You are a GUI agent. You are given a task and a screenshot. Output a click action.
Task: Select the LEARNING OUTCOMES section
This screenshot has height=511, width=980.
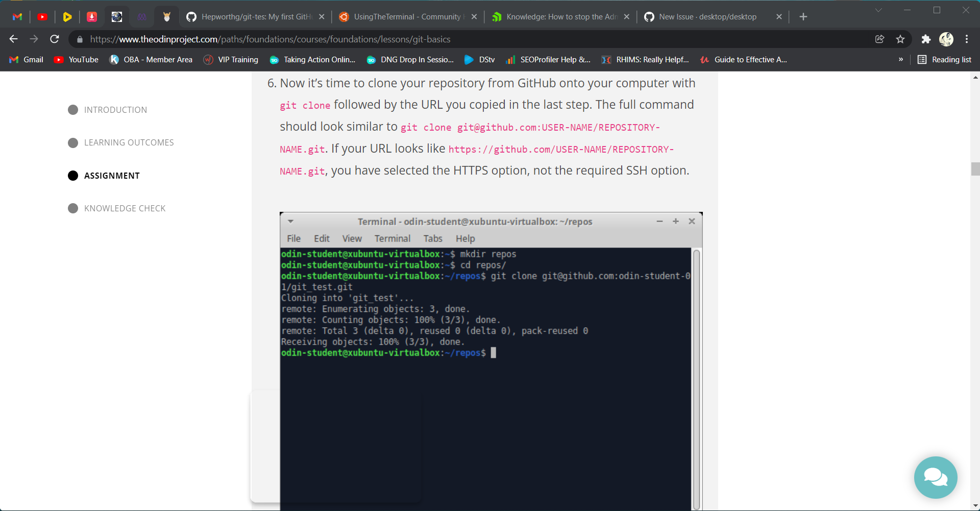pos(129,142)
